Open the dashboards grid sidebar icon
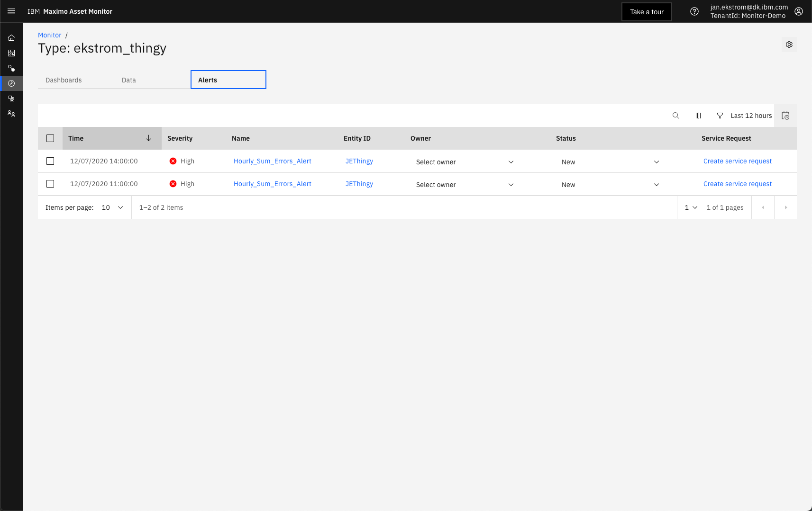 point(11,53)
